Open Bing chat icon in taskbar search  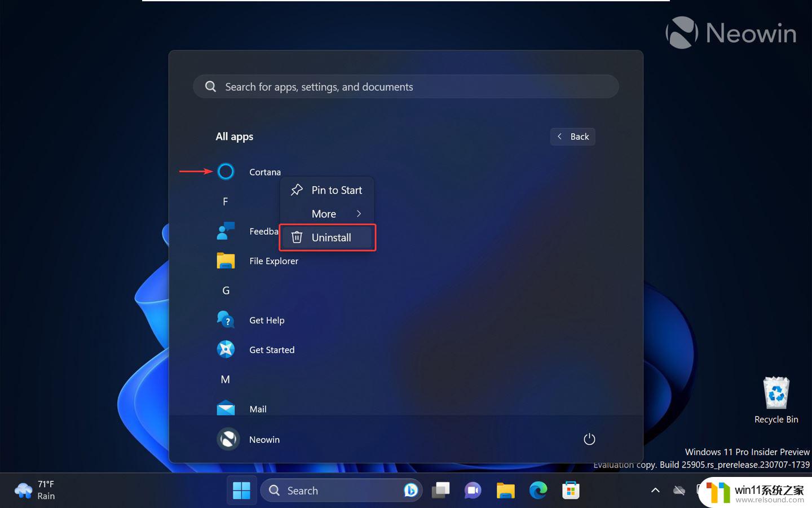(x=411, y=491)
